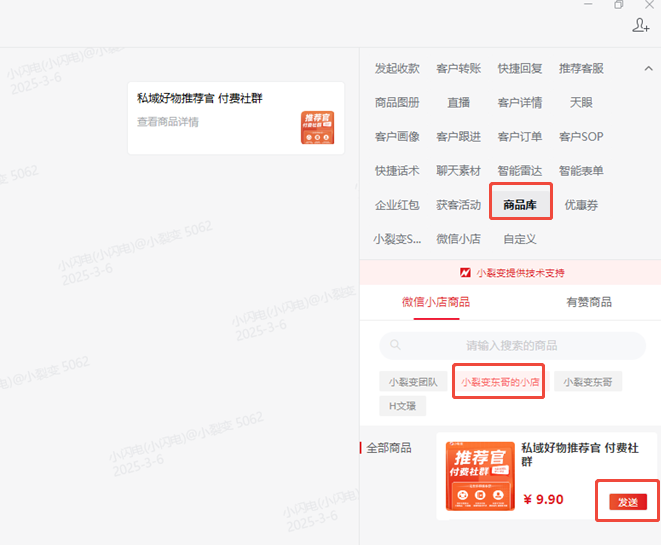The width and height of the screenshot is (661, 545).
Task: Open 发起收款 payment request
Action: pos(397,68)
